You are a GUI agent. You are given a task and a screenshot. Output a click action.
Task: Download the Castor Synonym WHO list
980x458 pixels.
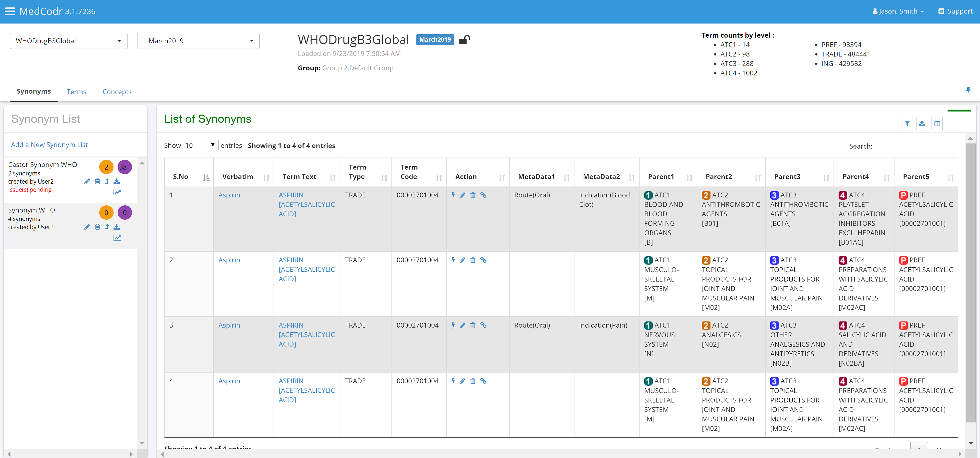pos(117,182)
